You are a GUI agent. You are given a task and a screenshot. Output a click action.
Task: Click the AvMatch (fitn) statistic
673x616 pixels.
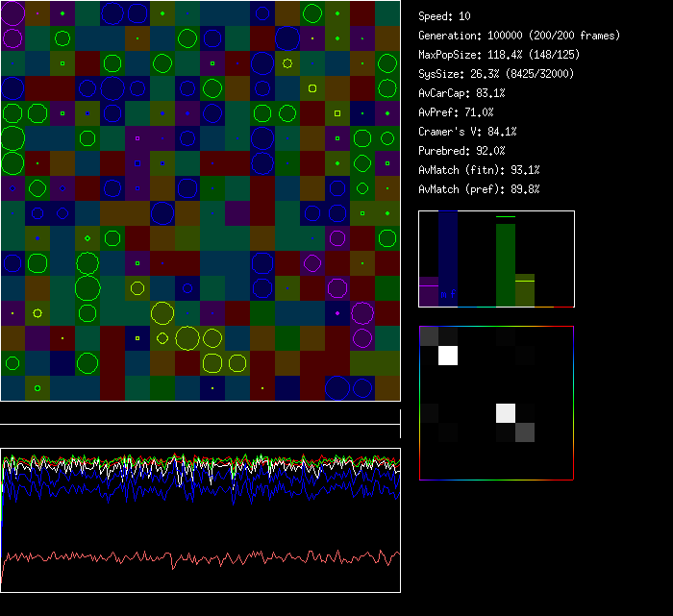479,170
